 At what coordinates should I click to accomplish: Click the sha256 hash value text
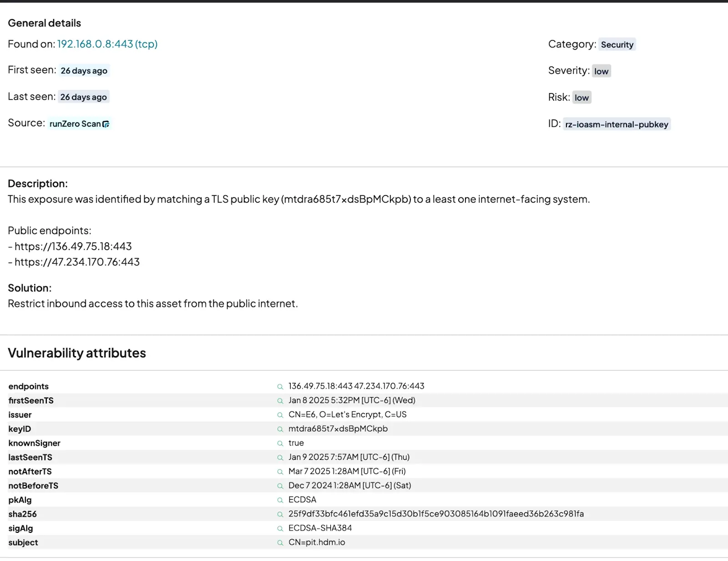pyautogui.click(x=436, y=514)
